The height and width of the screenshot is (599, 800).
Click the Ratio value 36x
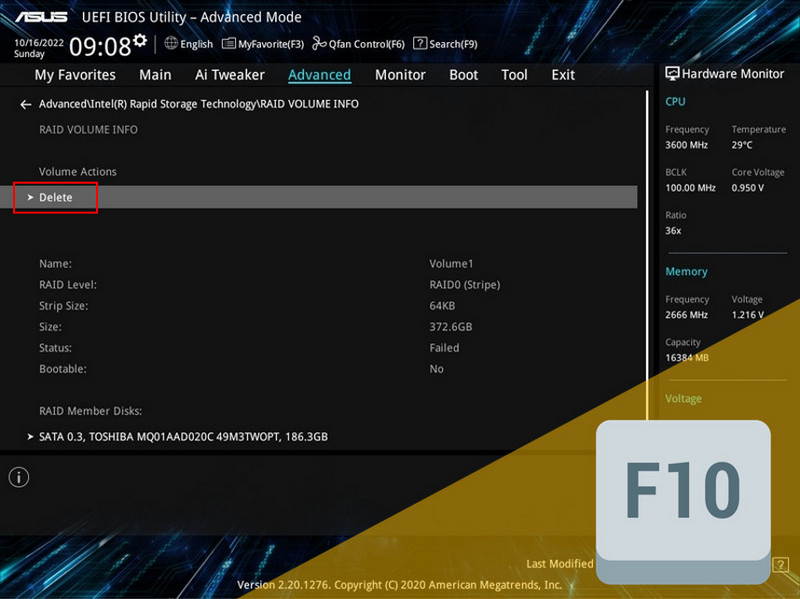(673, 231)
